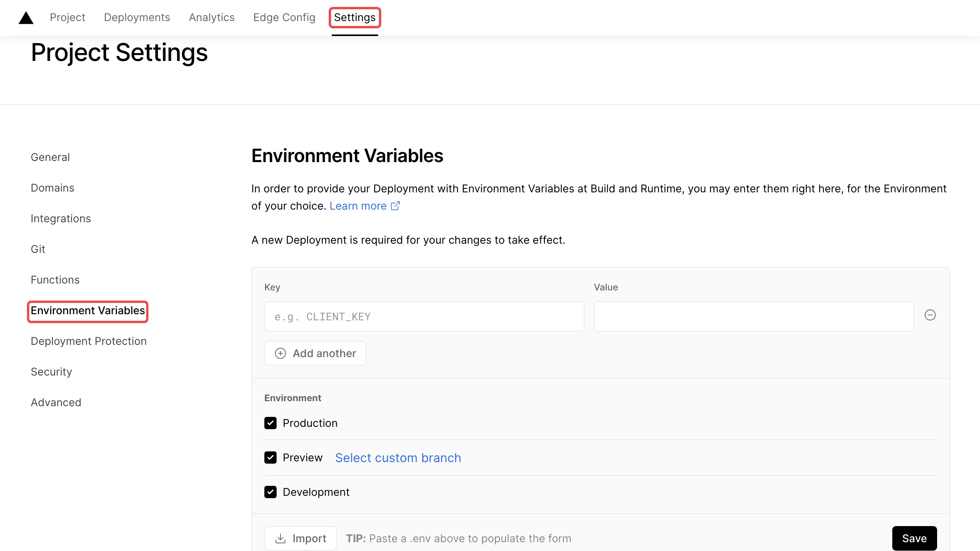The image size is (980, 551).
Task: Select the Settings tab
Action: pos(355,18)
